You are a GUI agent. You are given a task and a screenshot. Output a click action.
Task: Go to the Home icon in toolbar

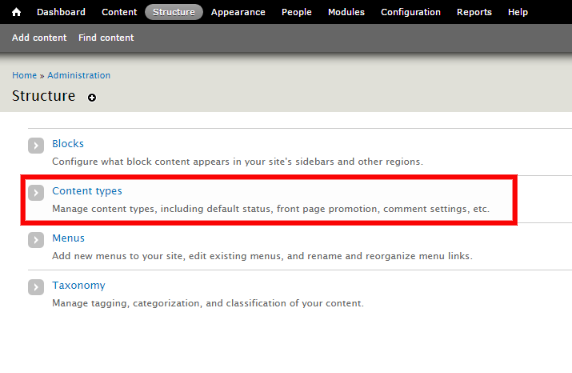(16, 12)
